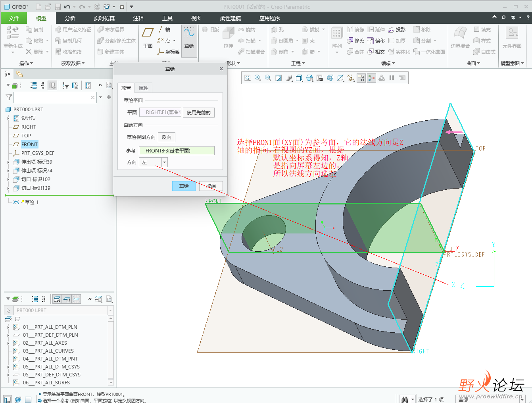Click the Intersect (相交) tool

376,52
